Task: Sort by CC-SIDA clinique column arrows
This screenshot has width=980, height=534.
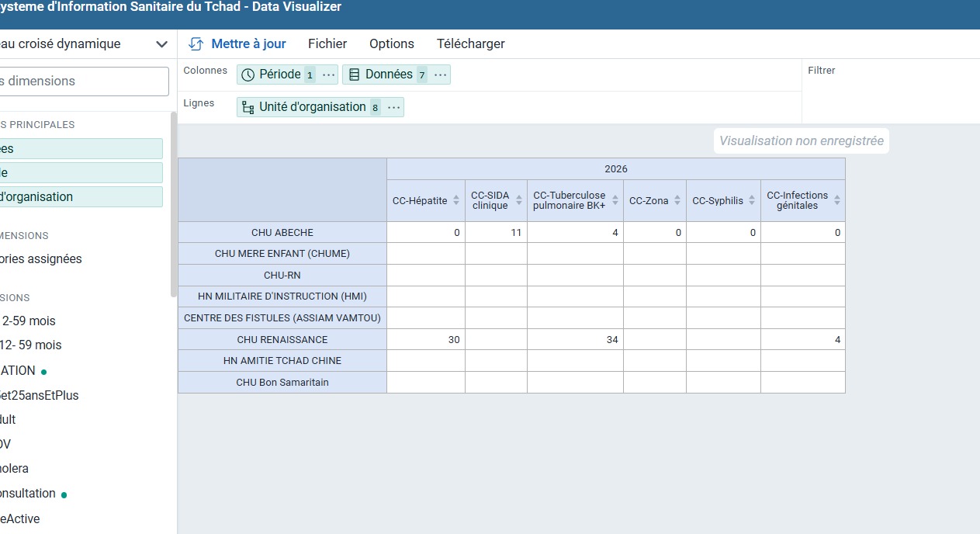Action: [x=518, y=201]
